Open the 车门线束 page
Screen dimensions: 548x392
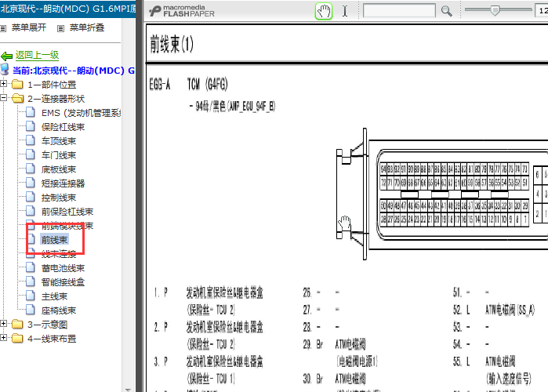59,155
